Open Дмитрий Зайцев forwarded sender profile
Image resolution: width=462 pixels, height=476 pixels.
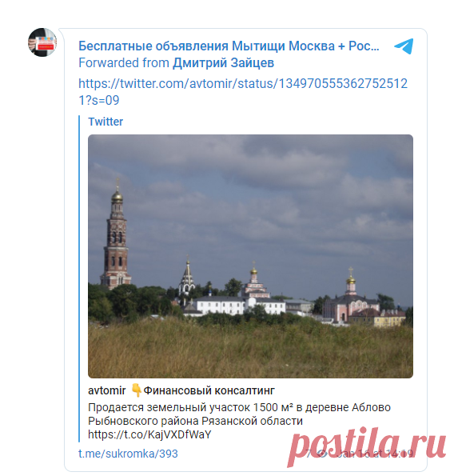[x=223, y=63]
